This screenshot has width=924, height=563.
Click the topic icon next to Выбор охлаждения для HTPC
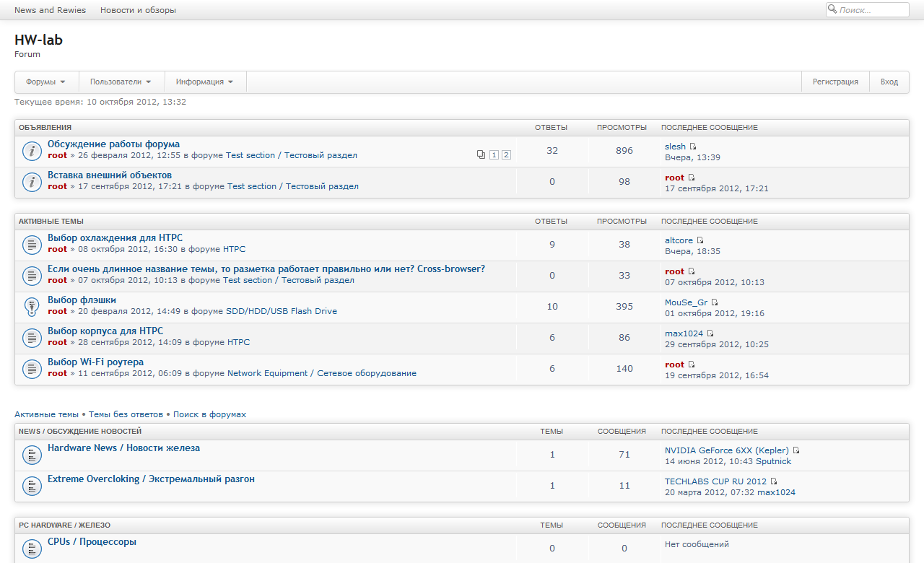(x=31, y=245)
